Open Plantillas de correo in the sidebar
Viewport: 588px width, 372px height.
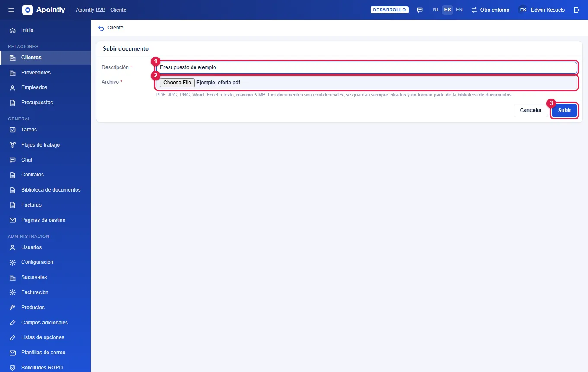pos(45,353)
